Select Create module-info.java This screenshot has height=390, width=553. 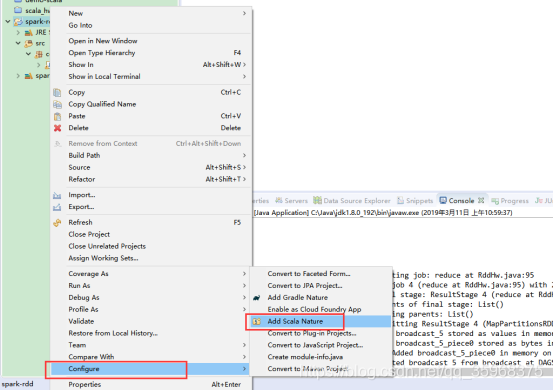coord(321,357)
